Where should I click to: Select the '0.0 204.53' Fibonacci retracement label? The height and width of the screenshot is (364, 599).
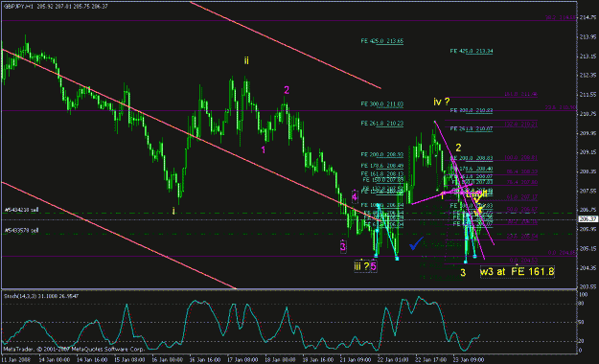[523, 261]
